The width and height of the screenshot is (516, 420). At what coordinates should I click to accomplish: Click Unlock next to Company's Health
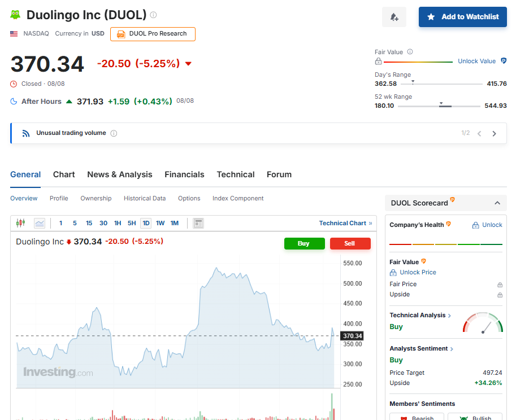[x=487, y=225]
